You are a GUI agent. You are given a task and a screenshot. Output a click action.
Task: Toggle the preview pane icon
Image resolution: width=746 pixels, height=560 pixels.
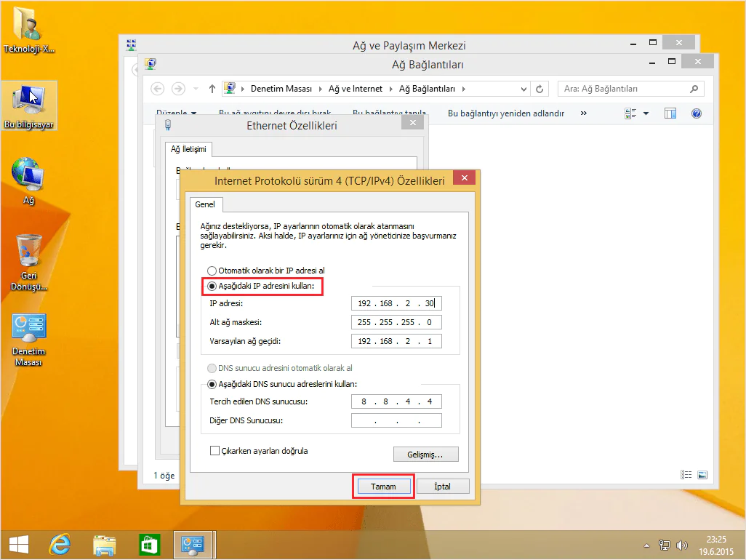(x=670, y=113)
